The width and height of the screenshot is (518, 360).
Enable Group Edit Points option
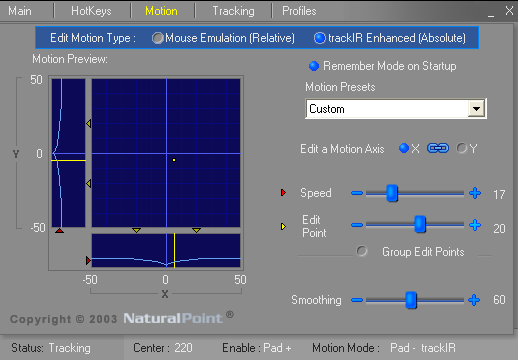[x=362, y=251]
